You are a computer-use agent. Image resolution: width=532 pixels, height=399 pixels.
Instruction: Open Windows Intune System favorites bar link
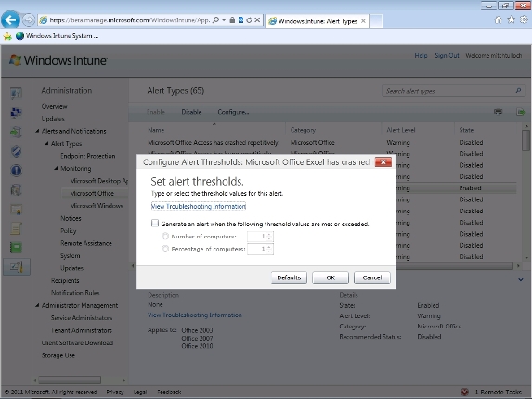pyautogui.click(x=58, y=36)
